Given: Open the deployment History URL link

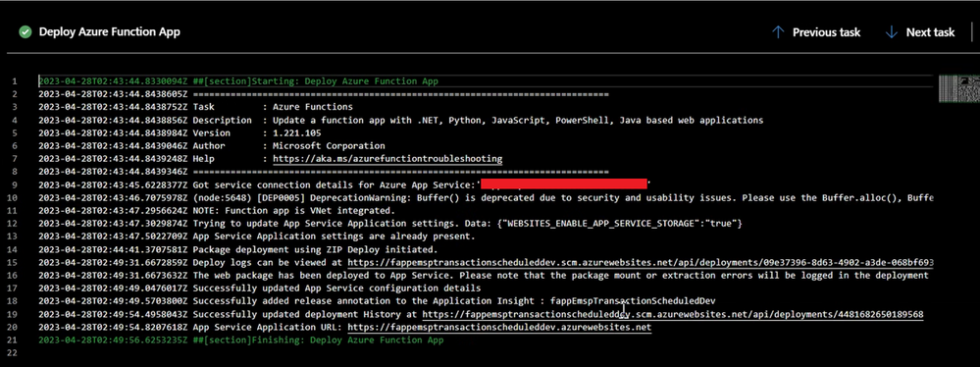Looking at the screenshot, I should tap(673, 314).
